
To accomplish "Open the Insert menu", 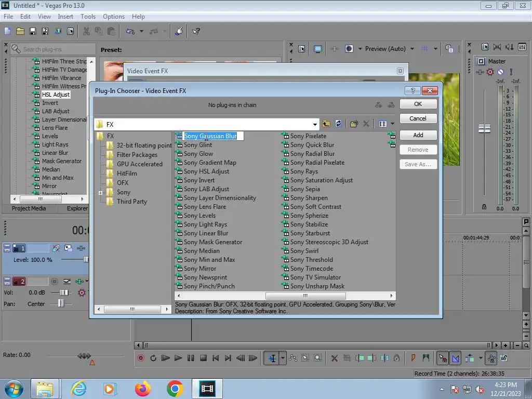I will point(65,16).
